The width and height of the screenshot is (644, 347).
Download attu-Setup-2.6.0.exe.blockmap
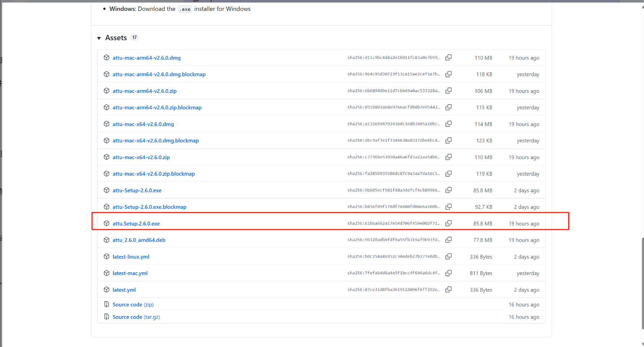149,207
